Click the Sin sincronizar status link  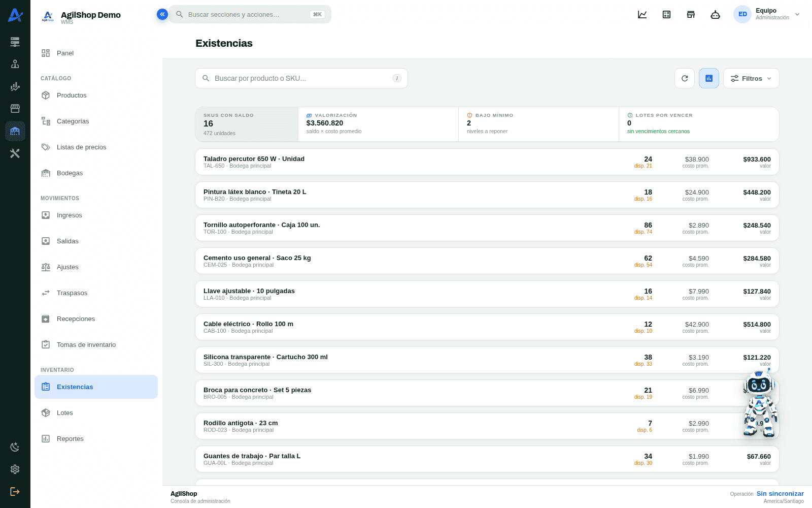[780, 494]
